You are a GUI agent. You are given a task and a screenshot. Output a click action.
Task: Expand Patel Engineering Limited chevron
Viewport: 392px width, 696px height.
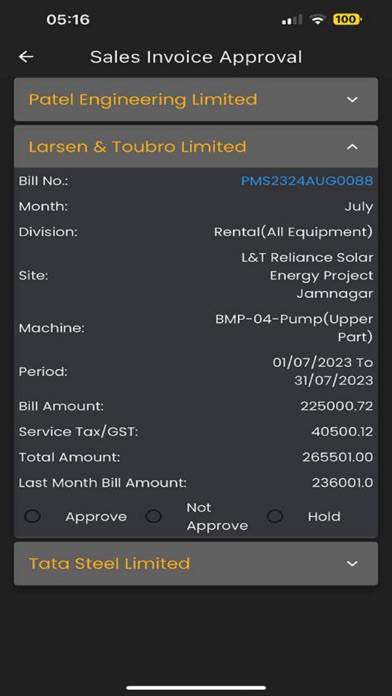[x=352, y=99]
